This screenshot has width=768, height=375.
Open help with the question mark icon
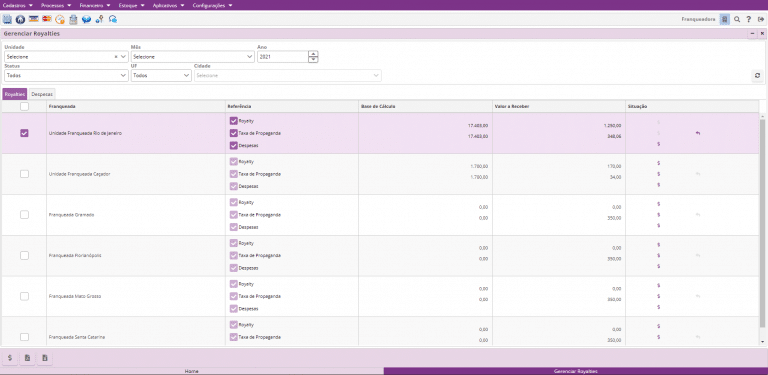(x=748, y=20)
